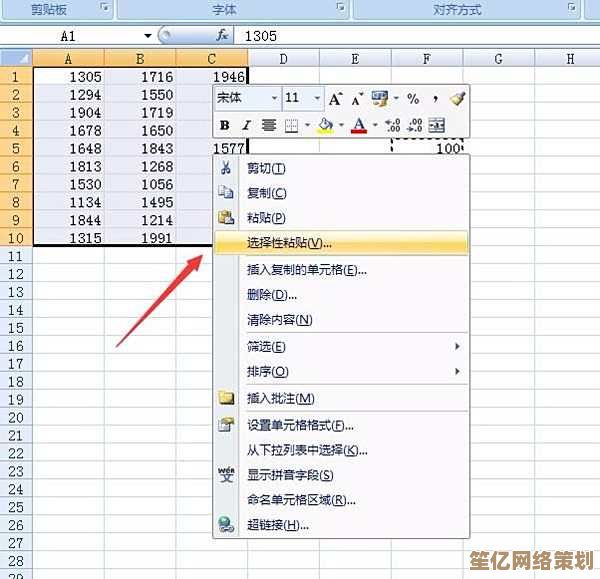
Task: Click the Format Painter brush icon
Action: point(458,98)
